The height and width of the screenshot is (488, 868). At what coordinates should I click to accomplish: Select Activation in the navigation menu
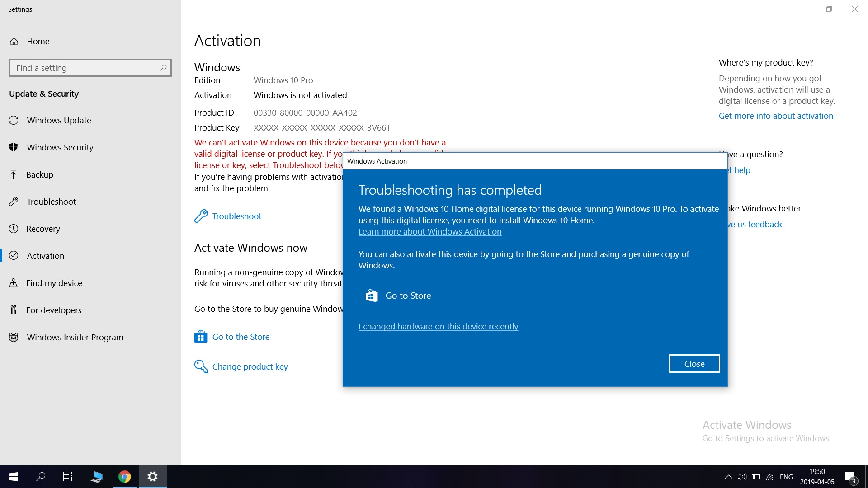pyautogui.click(x=45, y=256)
